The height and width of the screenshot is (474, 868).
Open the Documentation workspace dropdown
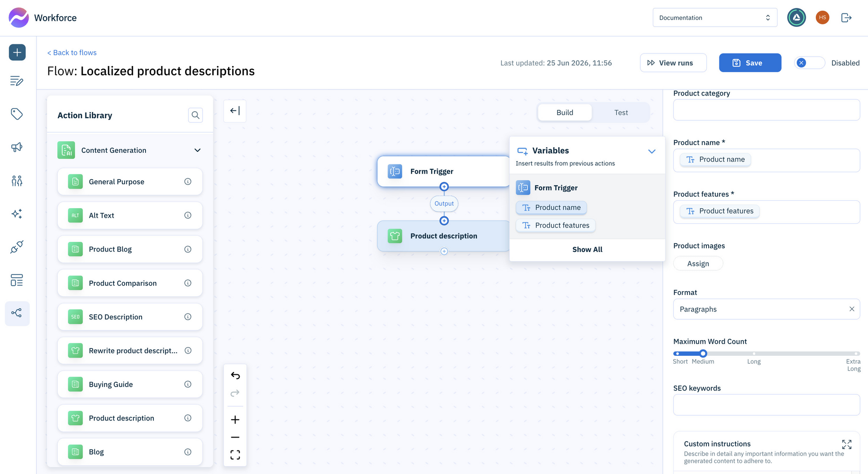click(715, 18)
